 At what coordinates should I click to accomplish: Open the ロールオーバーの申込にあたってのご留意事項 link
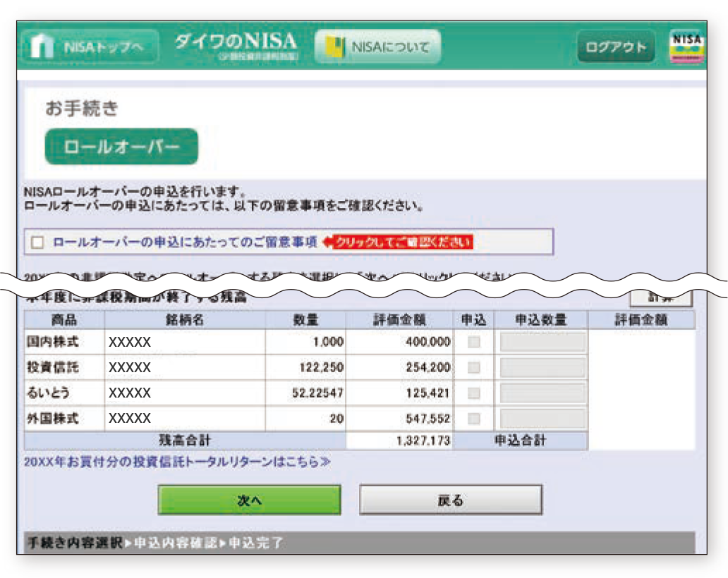[185, 242]
